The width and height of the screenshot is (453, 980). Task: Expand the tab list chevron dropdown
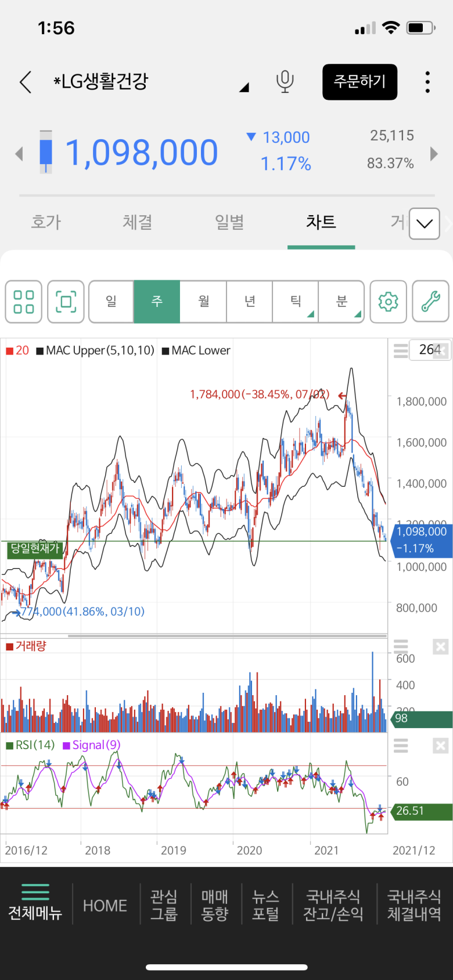[425, 223]
